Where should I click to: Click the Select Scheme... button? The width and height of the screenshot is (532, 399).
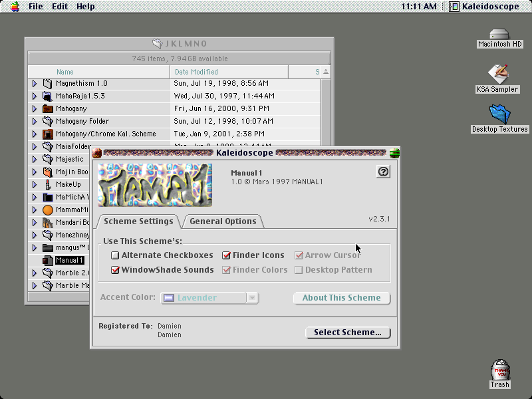[x=348, y=332]
